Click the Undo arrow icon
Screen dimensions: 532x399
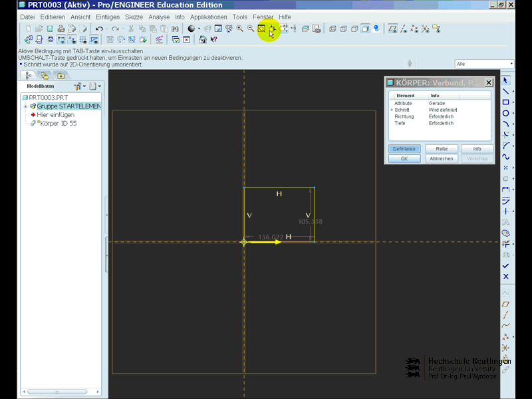click(99, 29)
